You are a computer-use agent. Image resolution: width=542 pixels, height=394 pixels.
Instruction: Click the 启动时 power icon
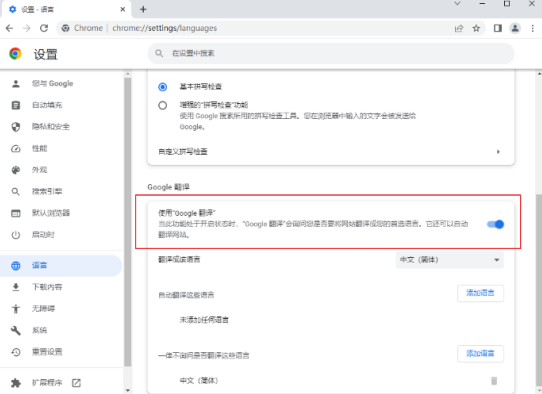pos(16,235)
